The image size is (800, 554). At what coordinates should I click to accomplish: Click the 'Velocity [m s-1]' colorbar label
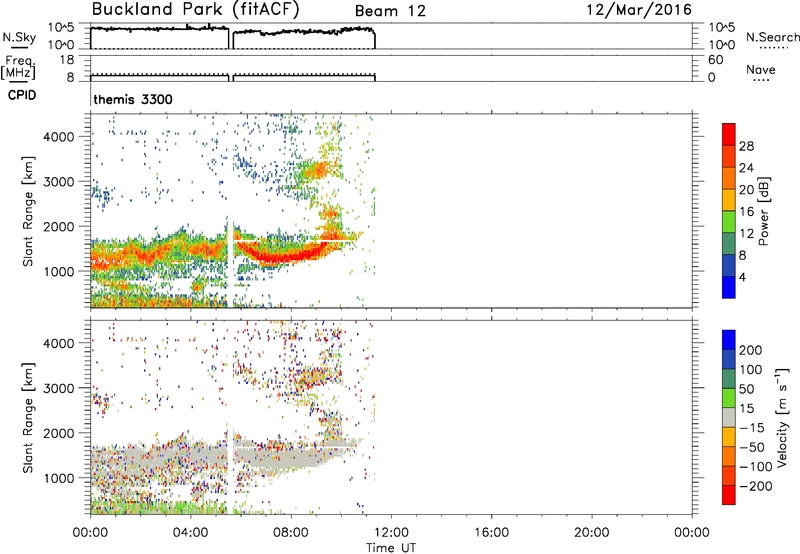point(781,417)
